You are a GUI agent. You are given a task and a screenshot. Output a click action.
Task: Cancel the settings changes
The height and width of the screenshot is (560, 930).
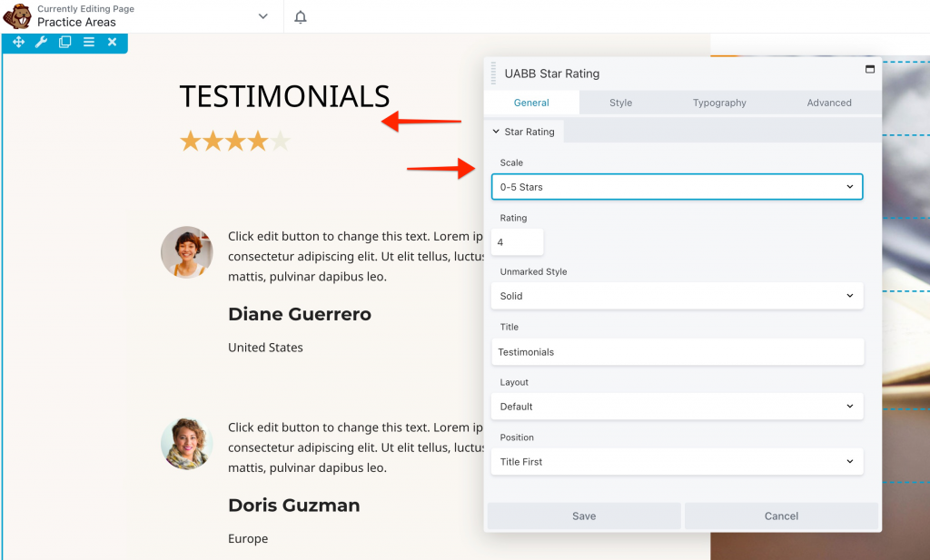point(781,516)
